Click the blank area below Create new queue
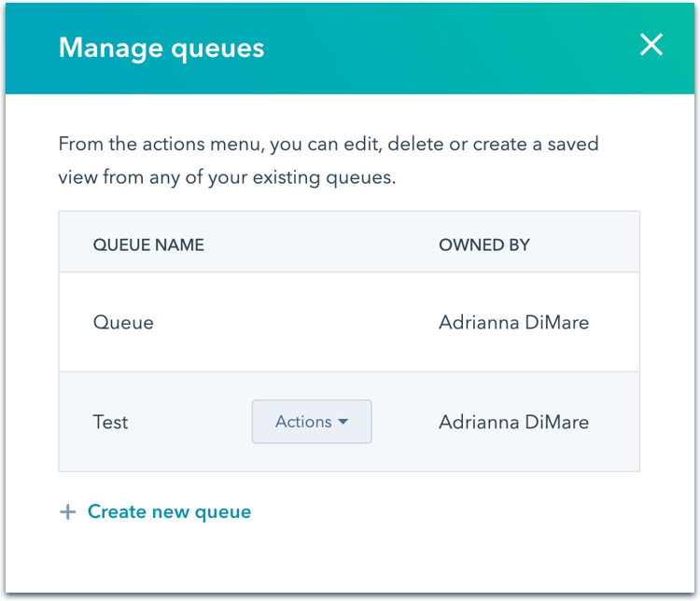 tap(350, 560)
